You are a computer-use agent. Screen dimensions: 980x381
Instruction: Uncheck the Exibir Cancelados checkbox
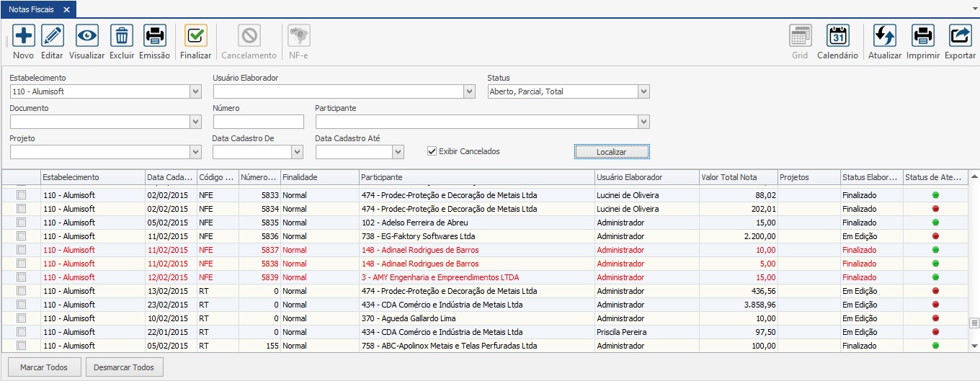[x=432, y=151]
